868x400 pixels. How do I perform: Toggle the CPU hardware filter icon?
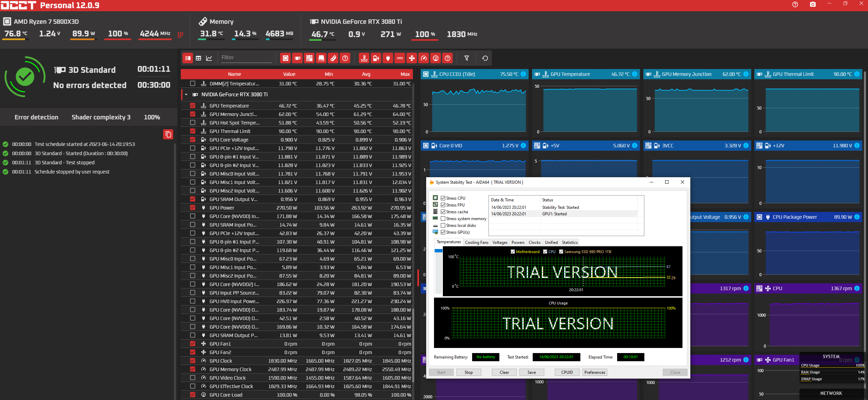286,58
